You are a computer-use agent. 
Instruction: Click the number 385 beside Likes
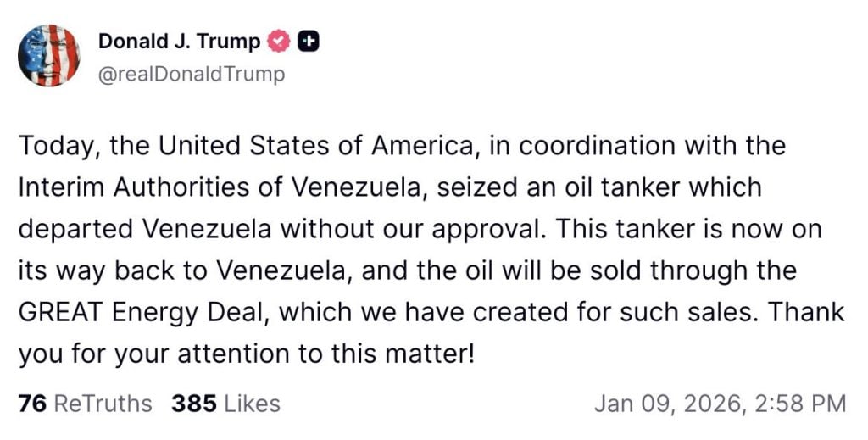[193, 404]
